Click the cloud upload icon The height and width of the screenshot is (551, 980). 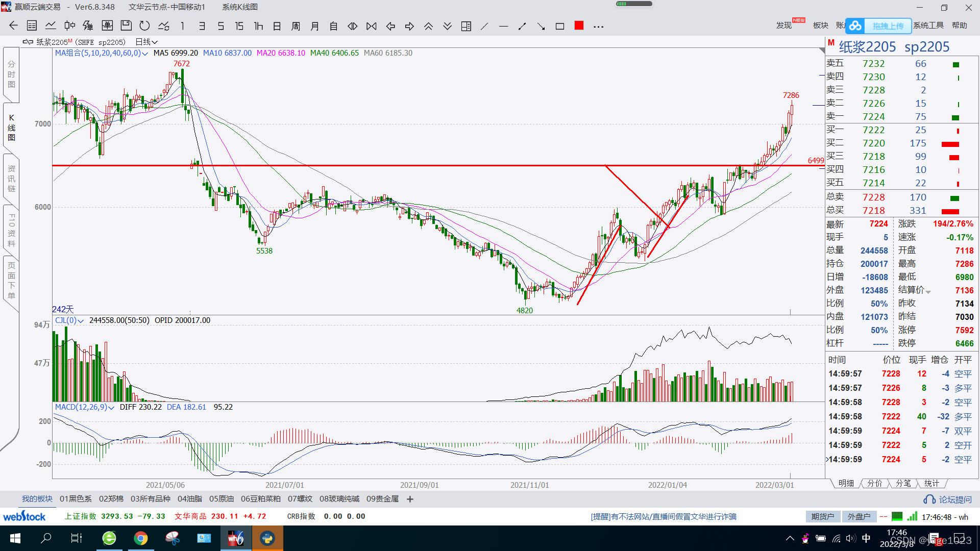856,26
